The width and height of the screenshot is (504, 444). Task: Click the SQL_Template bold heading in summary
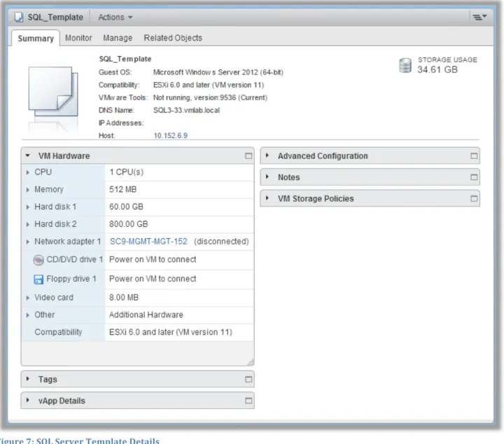125,59
